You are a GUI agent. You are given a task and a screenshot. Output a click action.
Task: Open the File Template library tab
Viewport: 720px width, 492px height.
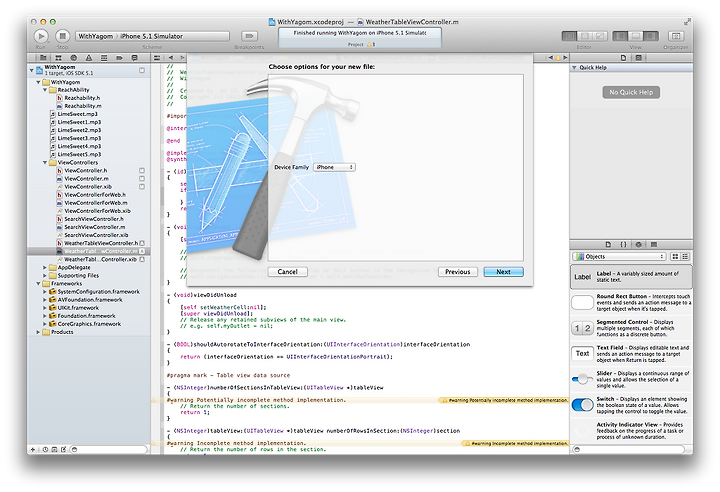pyautogui.click(x=608, y=244)
